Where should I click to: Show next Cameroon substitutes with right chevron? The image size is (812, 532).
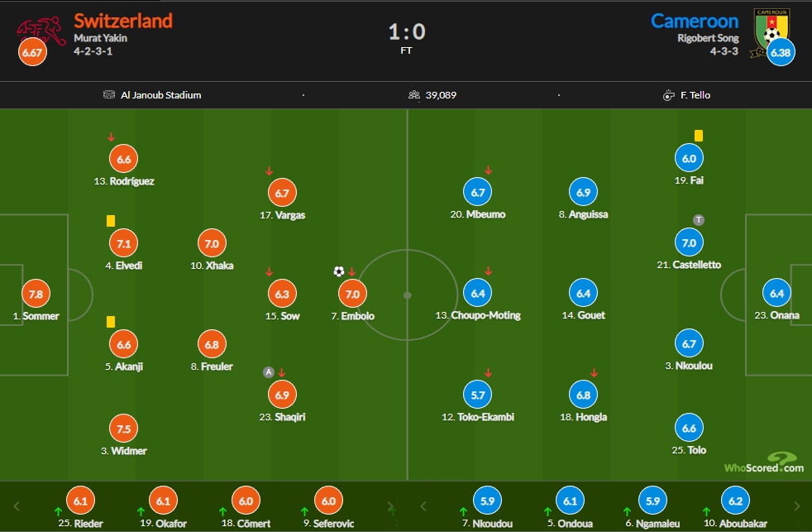[x=796, y=506]
